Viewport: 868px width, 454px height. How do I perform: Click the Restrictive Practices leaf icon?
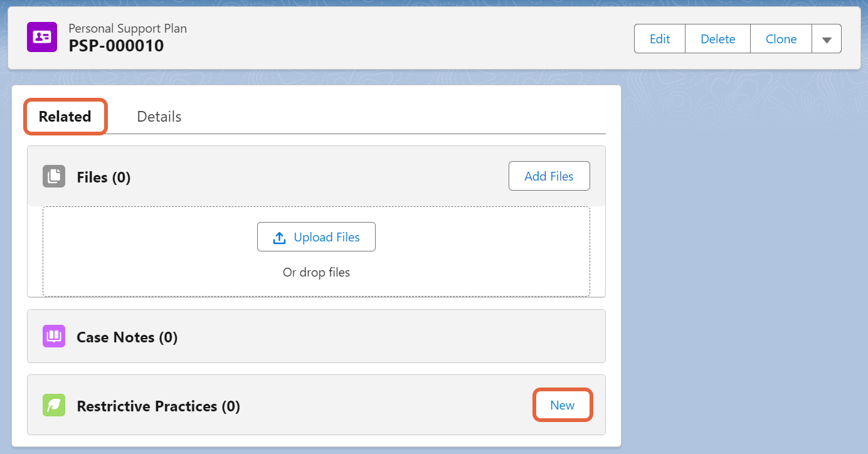tap(53, 405)
